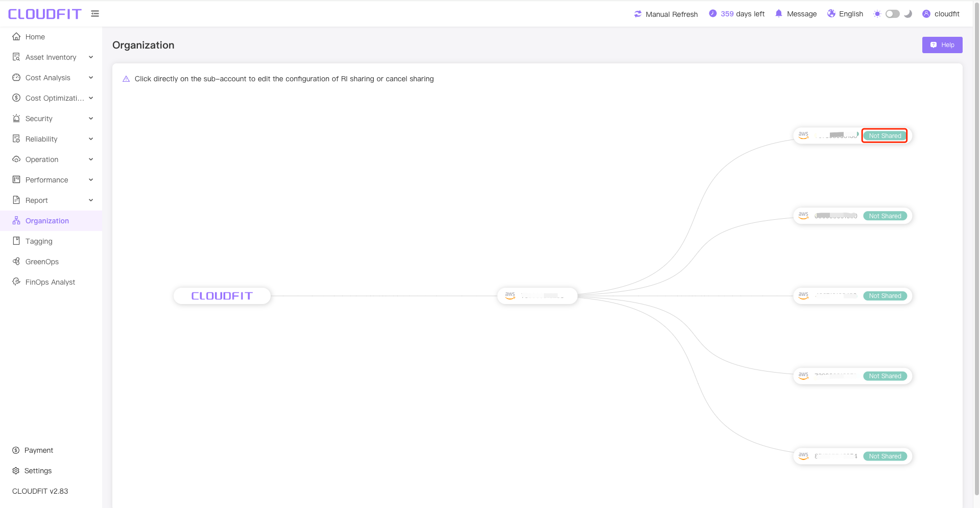
Task: Select the central AWS master account node
Action: pos(537,296)
